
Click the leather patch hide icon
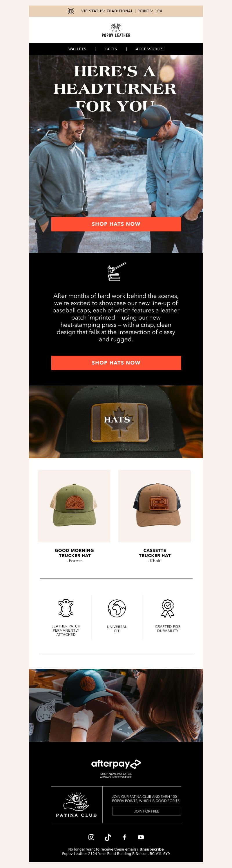(66, 608)
